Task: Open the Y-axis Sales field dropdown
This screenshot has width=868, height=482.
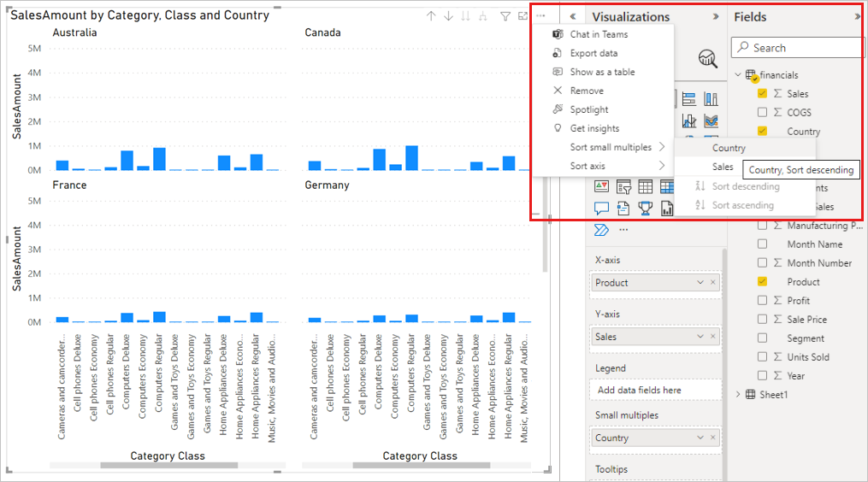Action: point(700,337)
